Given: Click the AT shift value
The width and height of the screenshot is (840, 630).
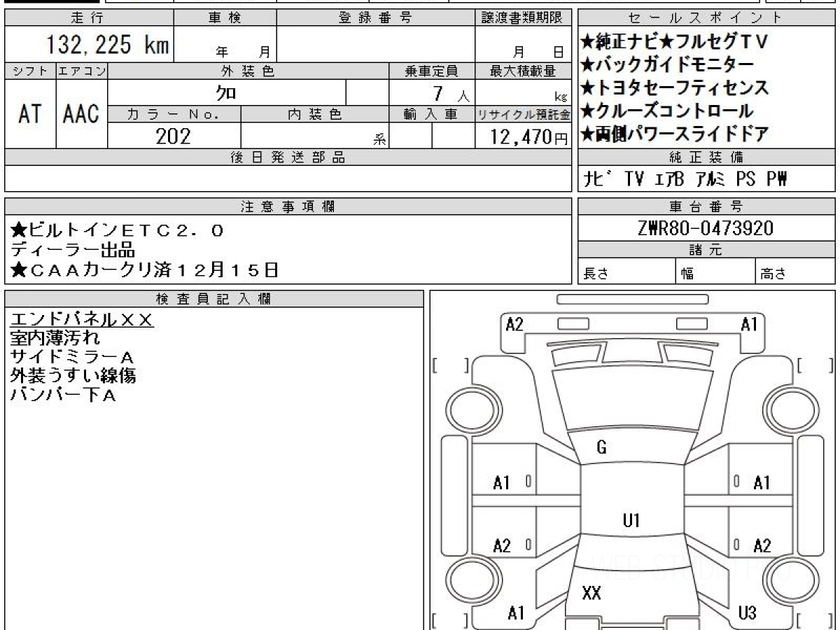Looking at the screenshot, I should tap(30, 114).
